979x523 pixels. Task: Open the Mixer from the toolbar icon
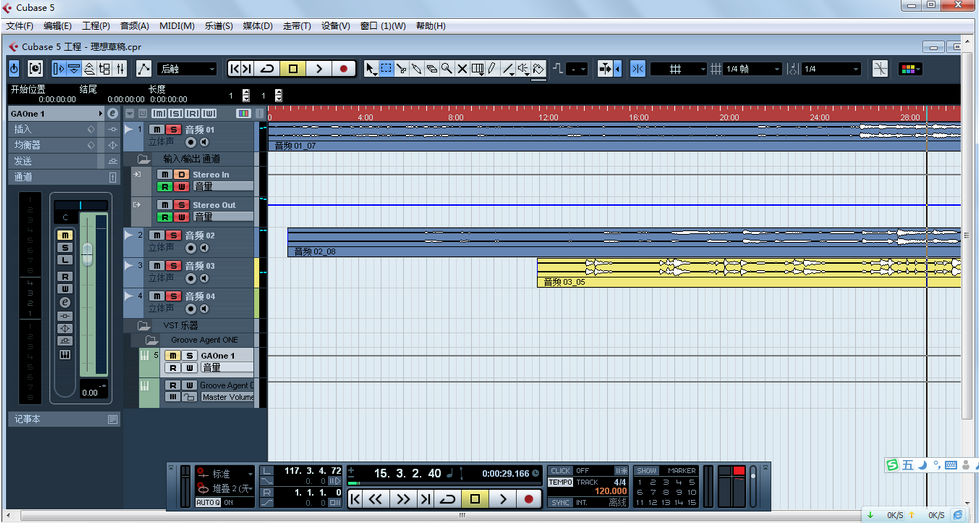(x=121, y=68)
